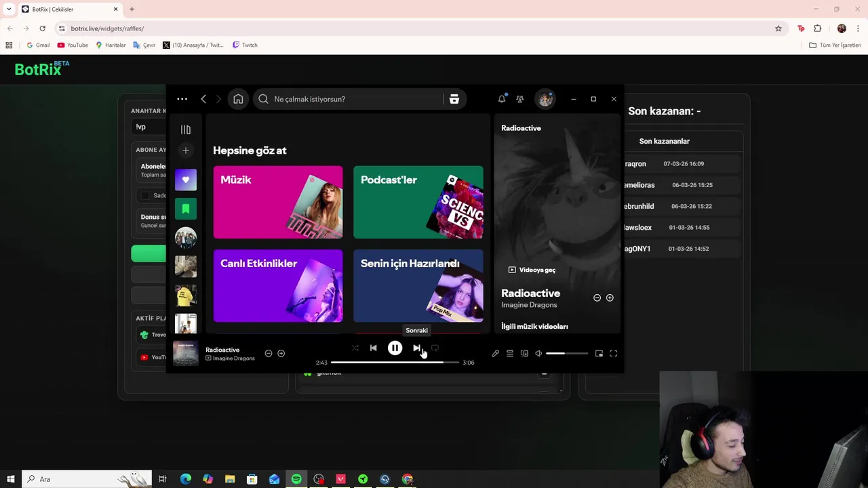Hide this song in Now Playing panel
The image size is (868, 488).
[x=597, y=298]
